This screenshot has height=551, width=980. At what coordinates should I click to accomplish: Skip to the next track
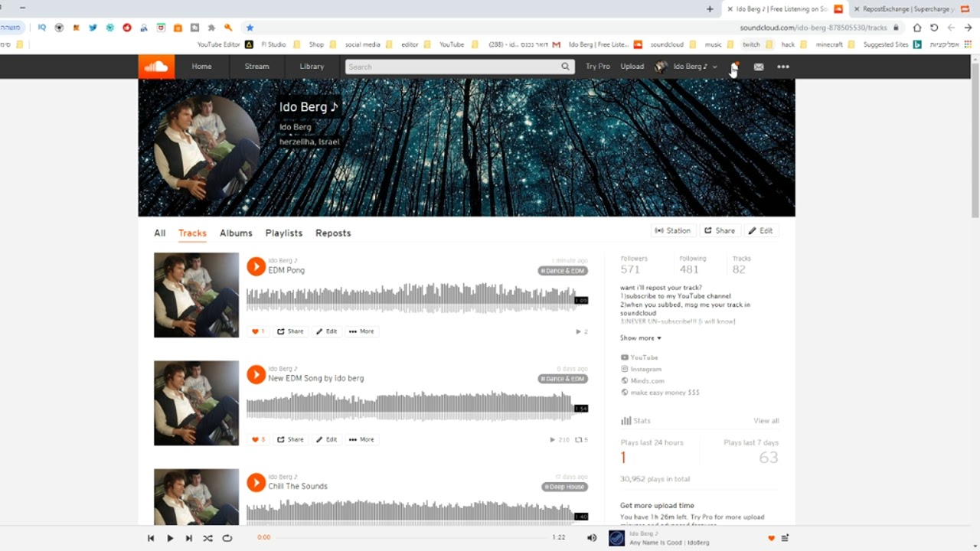pos(188,538)
